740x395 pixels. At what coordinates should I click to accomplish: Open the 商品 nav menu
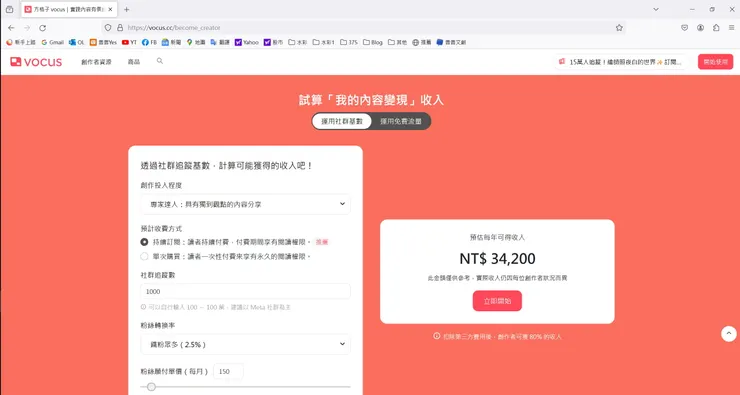pos(134,62)
